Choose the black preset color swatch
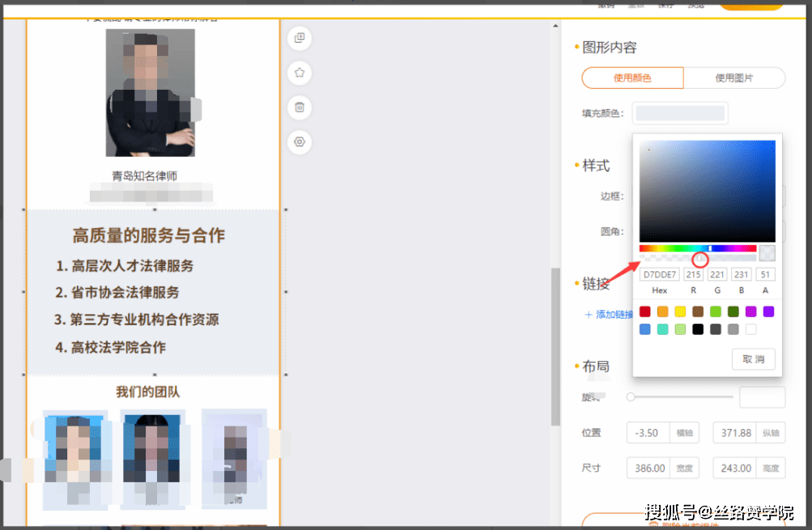Screen dimensions: 812x530 (x=698, y=329)
